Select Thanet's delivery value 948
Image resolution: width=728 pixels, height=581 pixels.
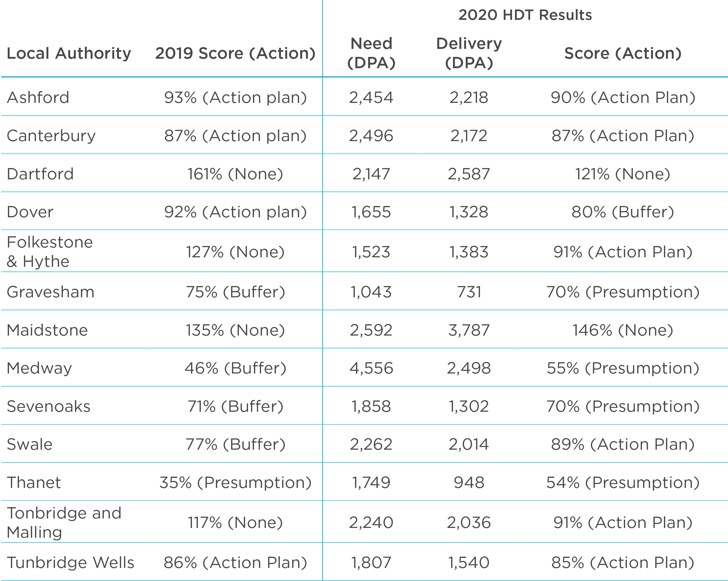point(469,483)
